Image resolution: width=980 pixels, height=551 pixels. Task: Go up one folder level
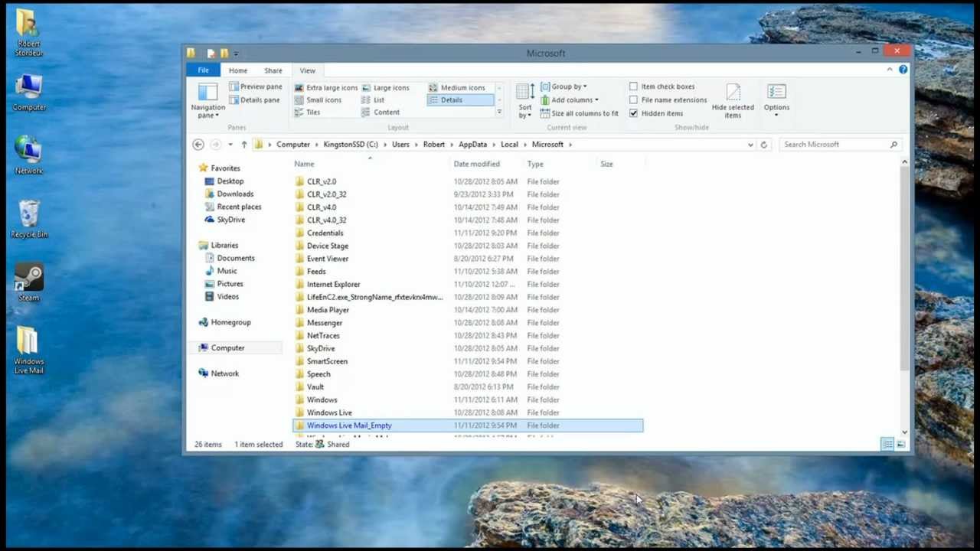[243, 145]
